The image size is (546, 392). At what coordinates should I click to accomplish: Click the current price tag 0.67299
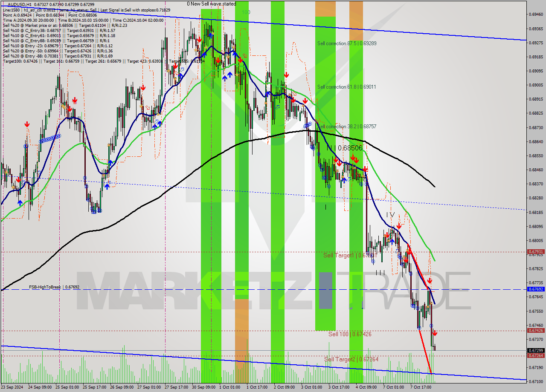pos(536,351)
